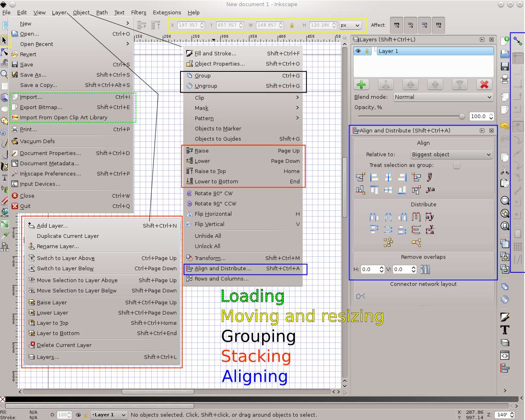Image resolution: width=525 pixels, height=420 pixels.
Task: Open the Extensions menu
Action: click(x=167, y=12)
